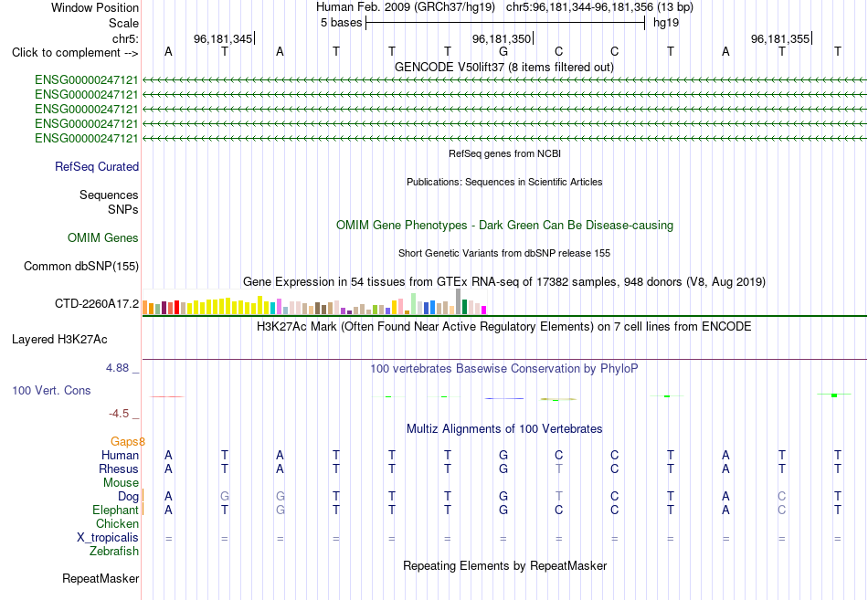Click the 'H3K27Ac Mark' ENCODE track title
This screenshot has width=868, height=600.
(x=504, y=327)
